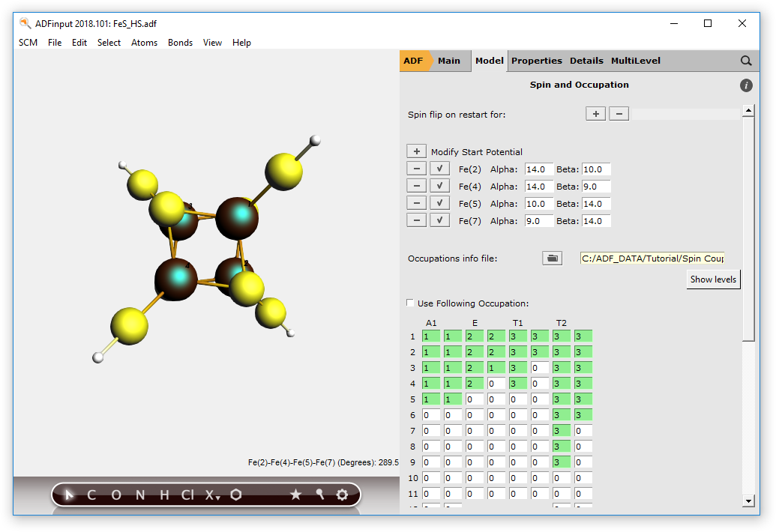The width and height of the screenshot is (776, 532).
Task: Remove the Fe(4) start potential row
Action: [x=417, y=186]
